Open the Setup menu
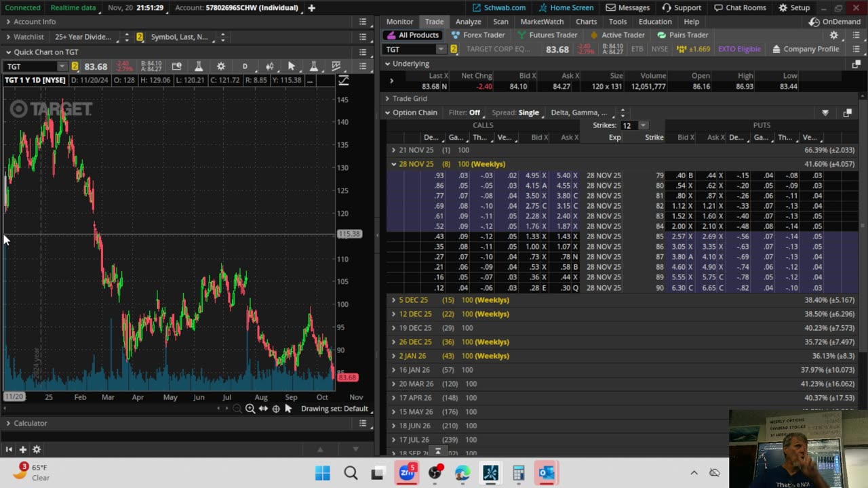The height and width of the screenshot is (488, 868). (794, 7)
